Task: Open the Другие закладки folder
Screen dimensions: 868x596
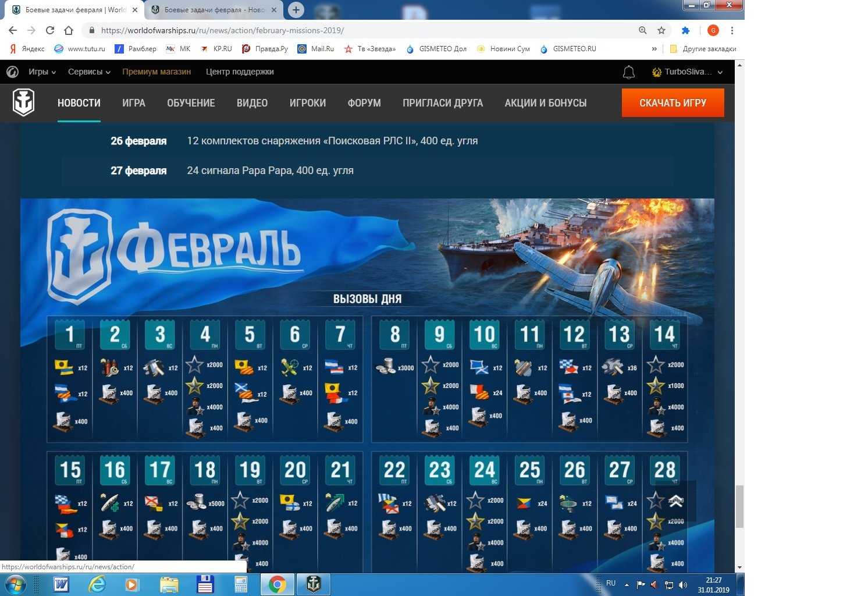Action: (x=703, y=49)
